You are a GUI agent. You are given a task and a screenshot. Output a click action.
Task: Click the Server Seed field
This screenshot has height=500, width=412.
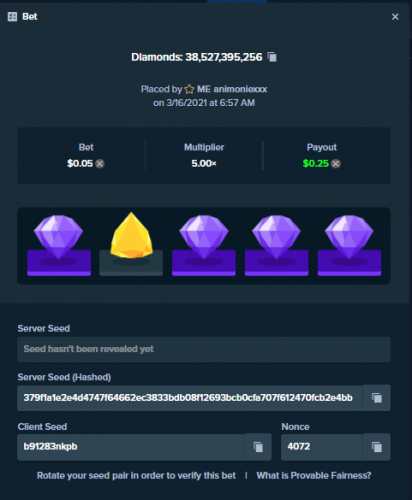coord(204,349)
